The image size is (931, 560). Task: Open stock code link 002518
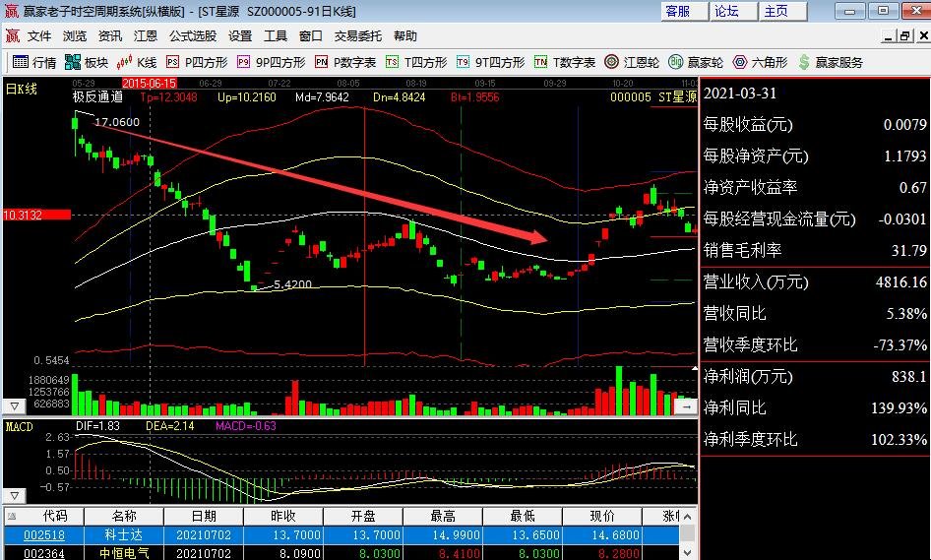[44, 535]
